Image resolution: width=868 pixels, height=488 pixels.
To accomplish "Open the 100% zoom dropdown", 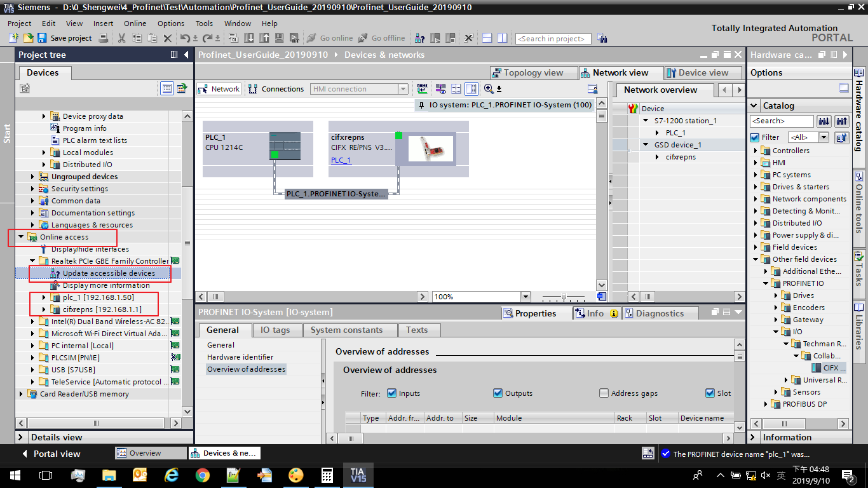I will coord(525,297).
